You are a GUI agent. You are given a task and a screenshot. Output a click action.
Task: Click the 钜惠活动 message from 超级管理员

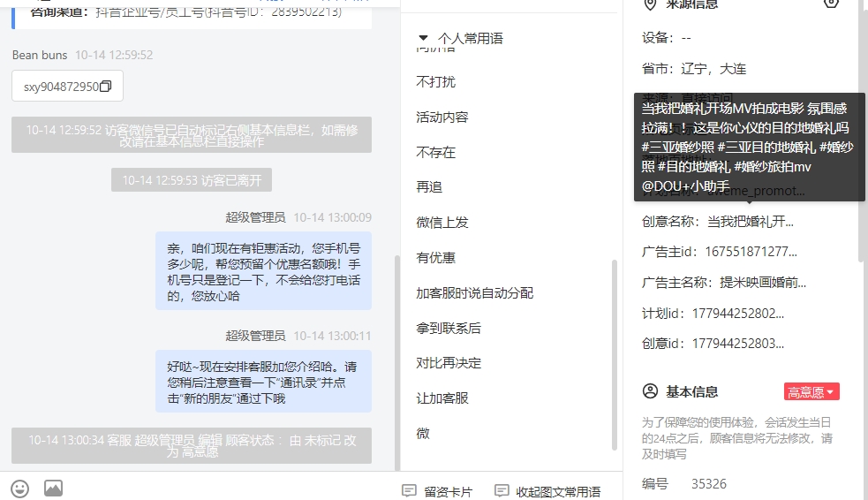tap(263, 272)
